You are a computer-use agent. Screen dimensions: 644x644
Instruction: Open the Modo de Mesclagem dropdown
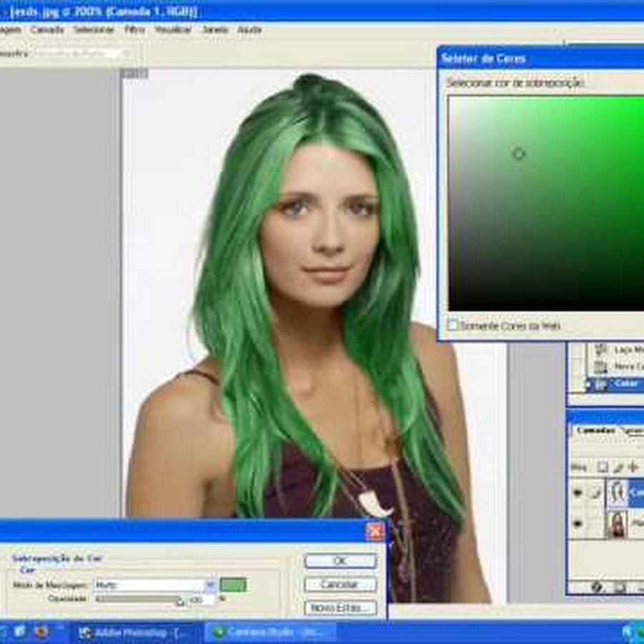[210, 585]
